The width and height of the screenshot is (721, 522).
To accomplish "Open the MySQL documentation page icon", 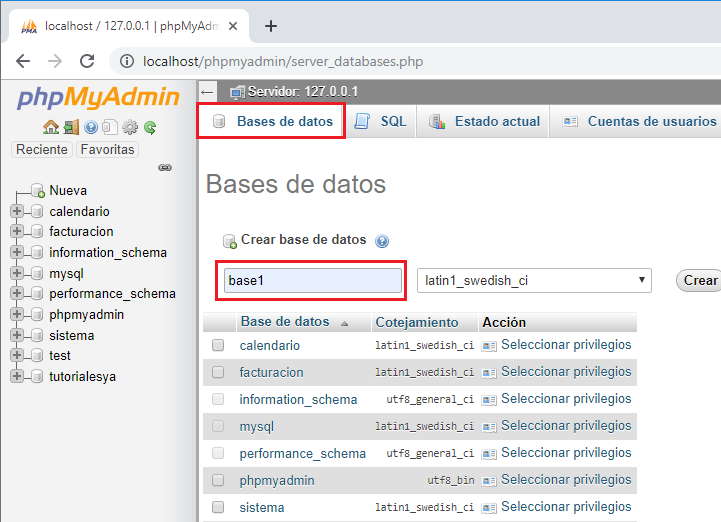I will pos(110,127).
